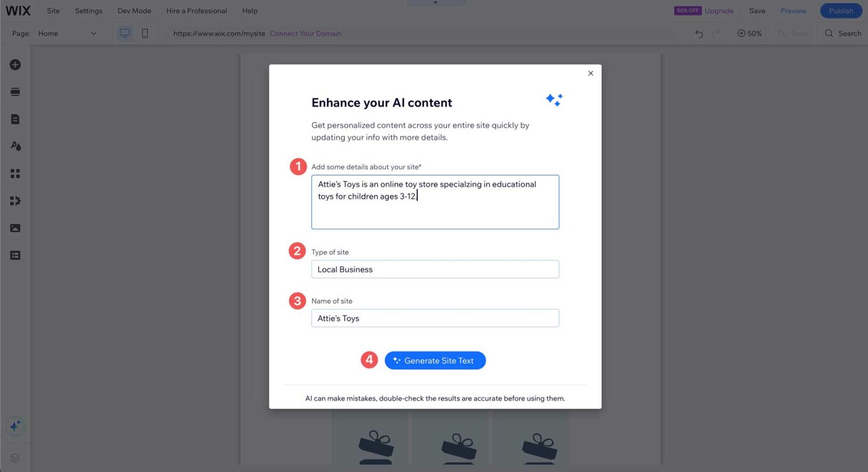
Task: Open the Media panel icon
Action: pyautogui.click(x=15, y=228)
